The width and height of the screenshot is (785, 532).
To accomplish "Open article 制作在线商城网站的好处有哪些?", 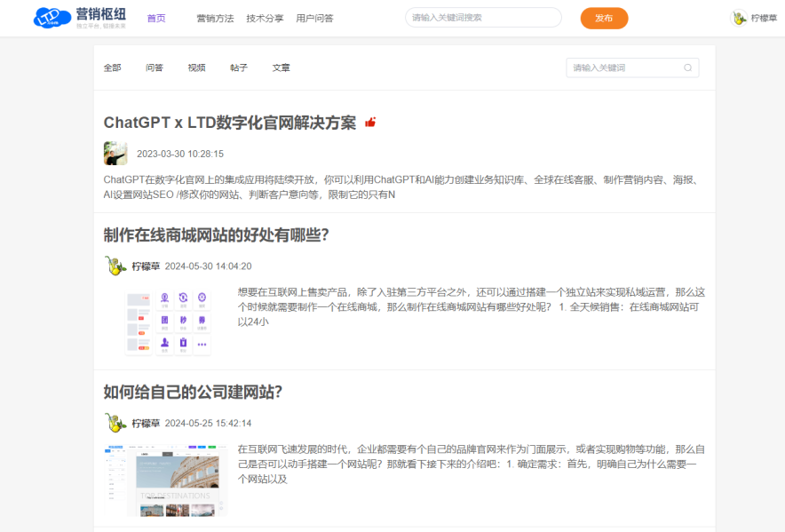I will (217, 234).
